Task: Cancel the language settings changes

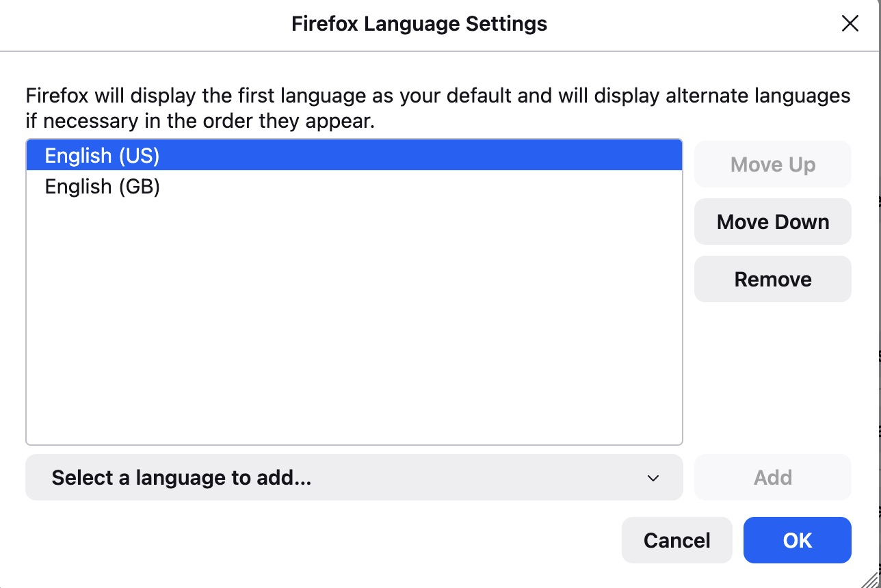Action: pyautogui.click(x=676, y=540)
